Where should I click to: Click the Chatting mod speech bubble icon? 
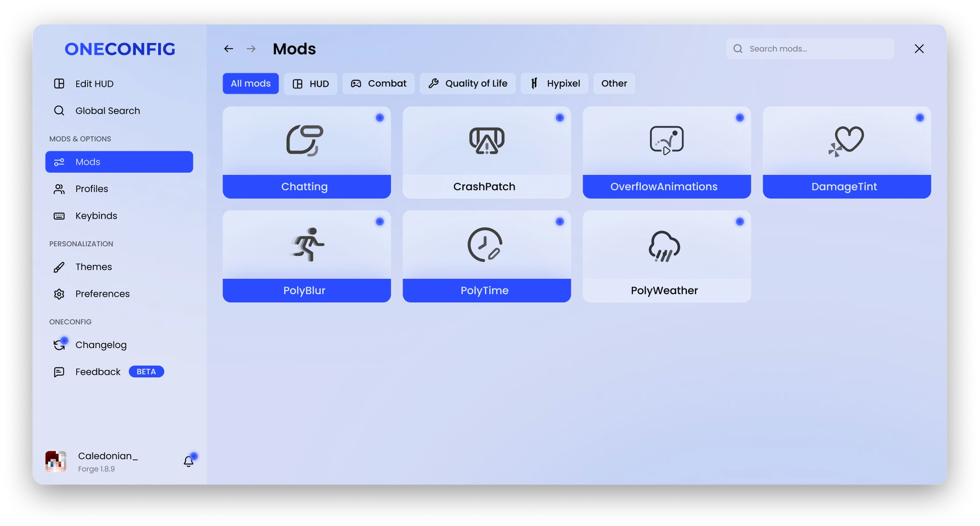pos(305,140)
